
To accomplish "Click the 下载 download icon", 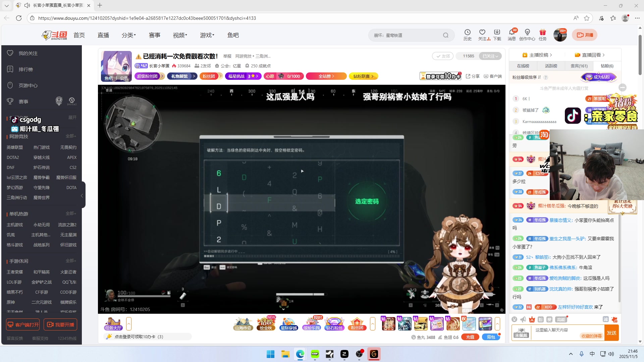I will coord(497,33).
